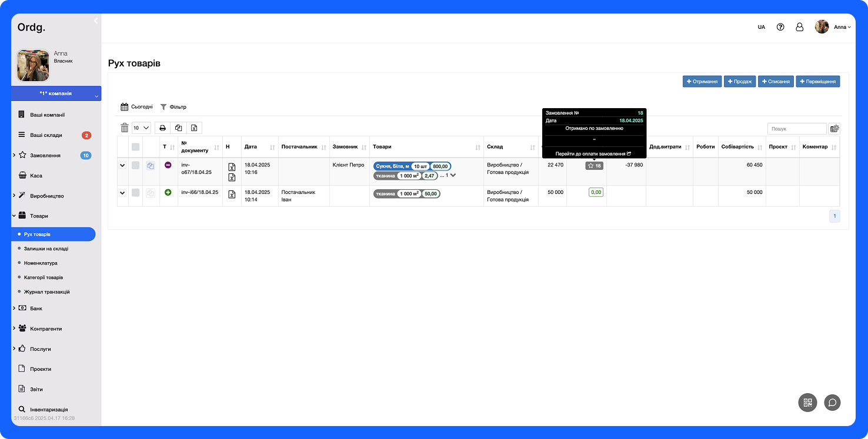The height and width of the screenshot is (439, 868).
Task: Open the QR code scanner button
Action: coord(807,402)
